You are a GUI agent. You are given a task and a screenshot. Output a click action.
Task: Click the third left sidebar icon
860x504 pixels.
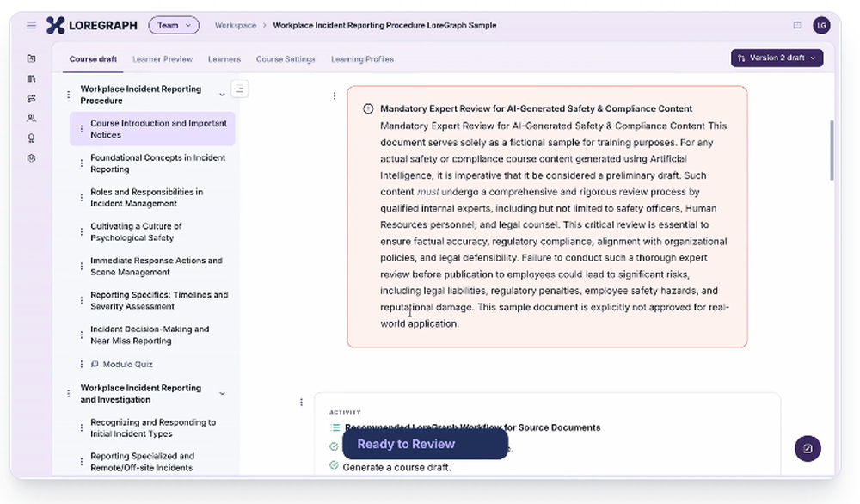(x=31, y=99)
